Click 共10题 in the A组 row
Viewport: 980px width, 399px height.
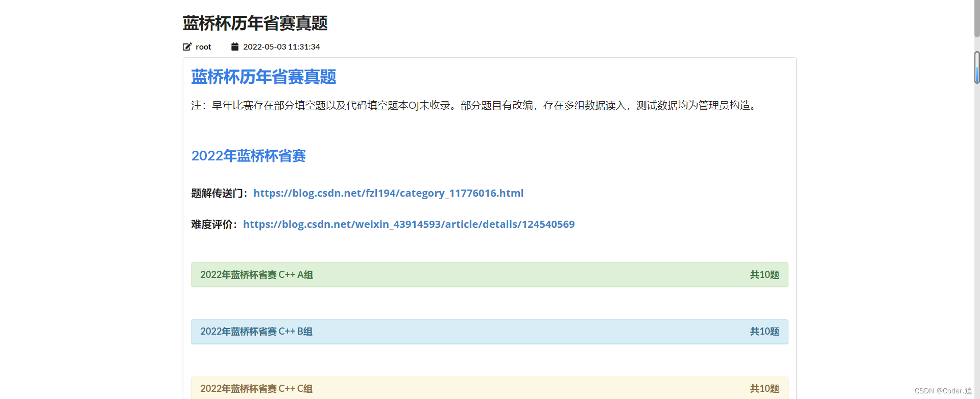click(764, 275)
